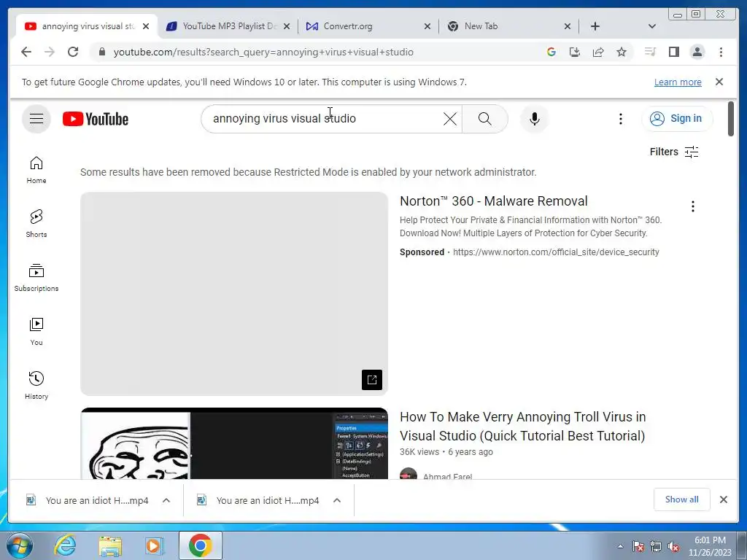Click Norton 360 Malware Removal title
Image resolution: width=747 pixels, height=560 pixels.
coord(494,201)
